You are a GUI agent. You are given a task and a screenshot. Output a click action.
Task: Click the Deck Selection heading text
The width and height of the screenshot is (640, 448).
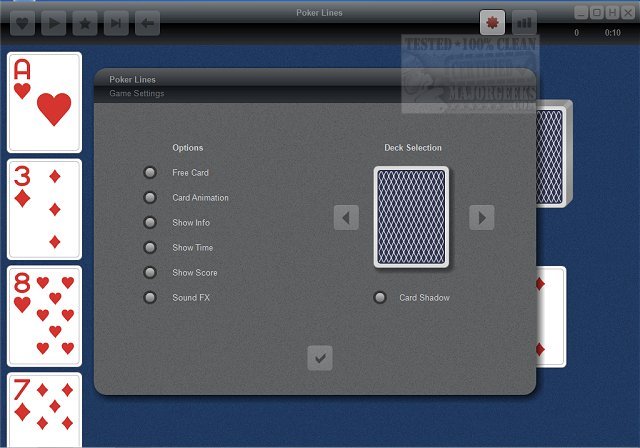413,148
